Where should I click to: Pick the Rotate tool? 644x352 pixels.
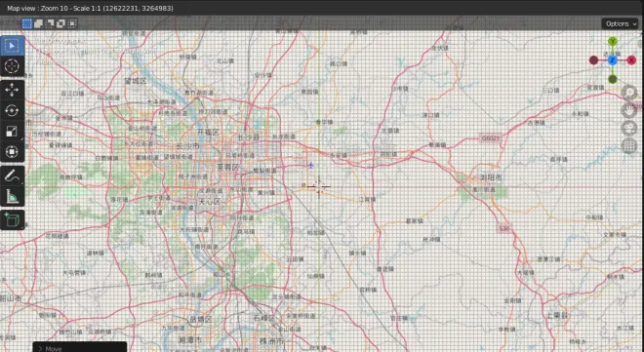point(12,111)
